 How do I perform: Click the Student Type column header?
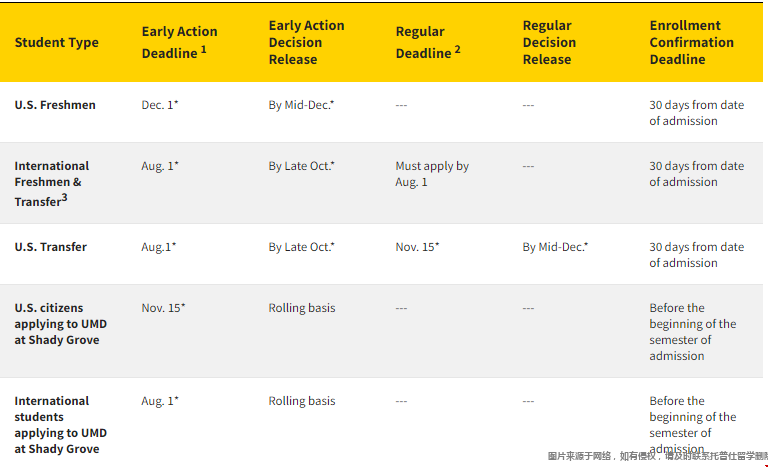(x=56, y=43)
